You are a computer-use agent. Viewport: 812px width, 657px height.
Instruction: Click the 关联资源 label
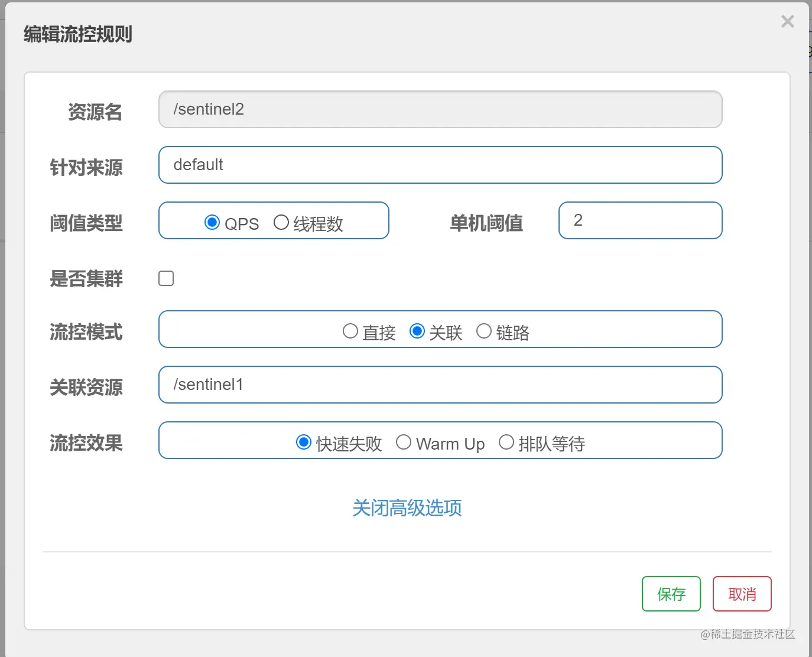coord(86,388)
